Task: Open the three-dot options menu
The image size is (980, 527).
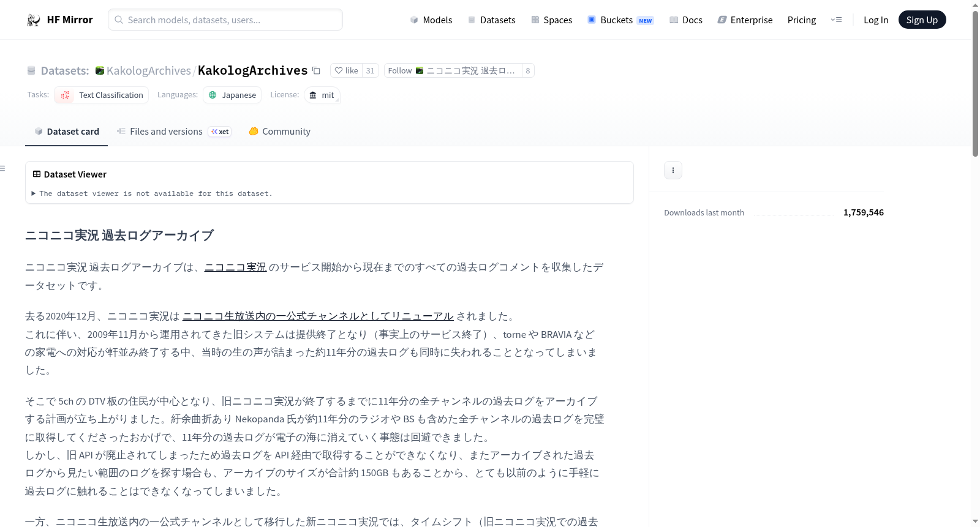Action: [x=673, y=170]
